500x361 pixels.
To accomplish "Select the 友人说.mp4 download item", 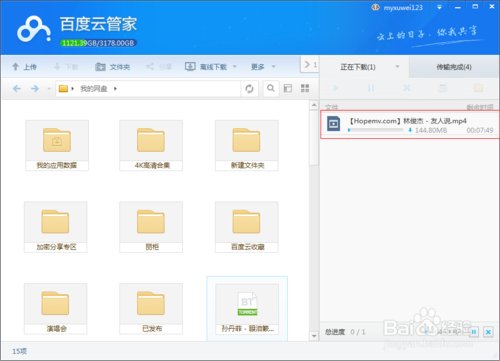I will point(410,124).
